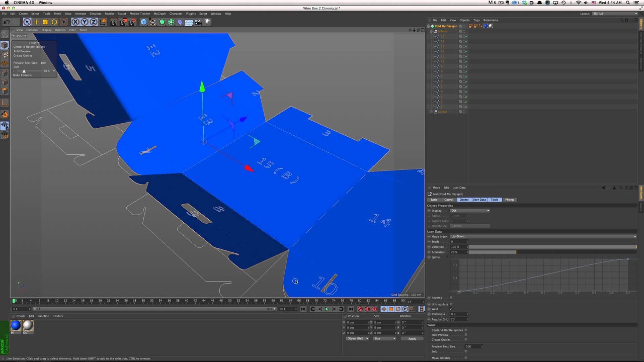Select the Scale tool
This screenshot has height=362, width=644.
coord(45,22)
